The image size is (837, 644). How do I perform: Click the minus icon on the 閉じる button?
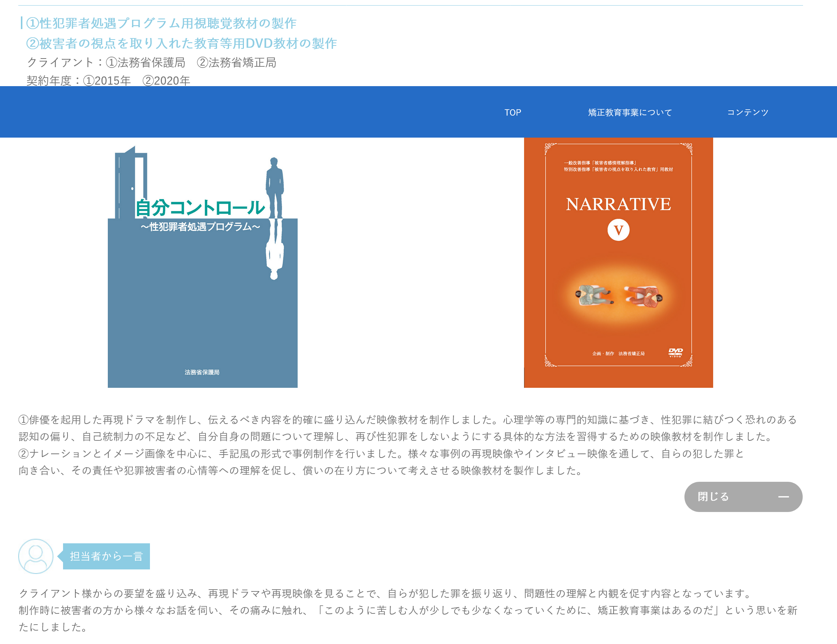[x=783, y=496]
